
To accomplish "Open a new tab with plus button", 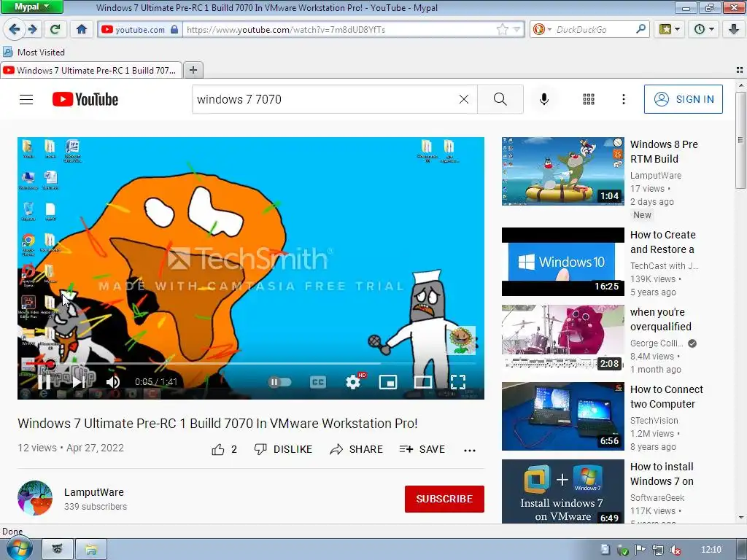I will coord(193,71).
